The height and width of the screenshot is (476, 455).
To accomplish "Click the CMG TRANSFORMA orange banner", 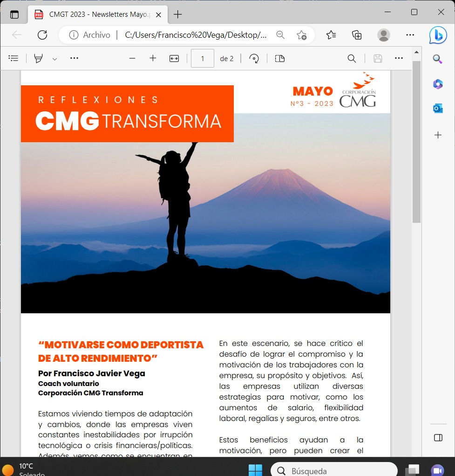I will point(128,114).
